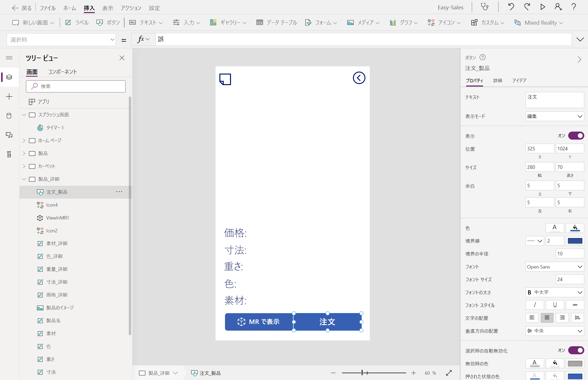
Task: Click the App checker stethoscope icon
Action: pyautogui.click(x=485, y=7)
